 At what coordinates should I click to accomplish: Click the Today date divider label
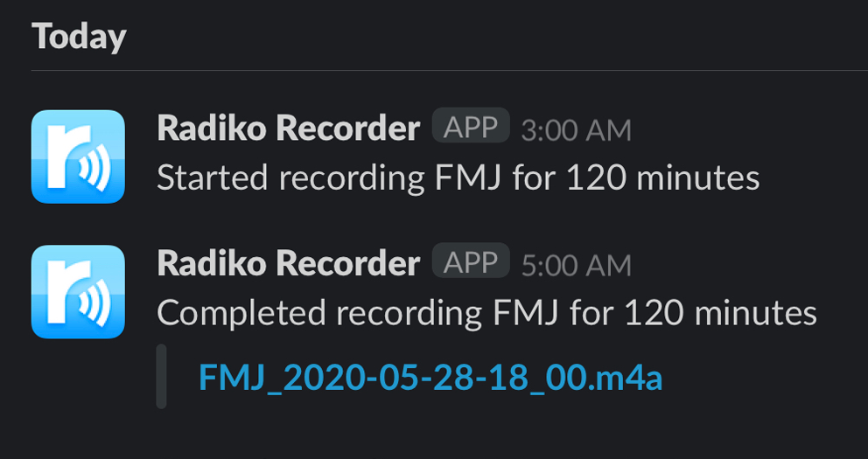click(79, 37)
